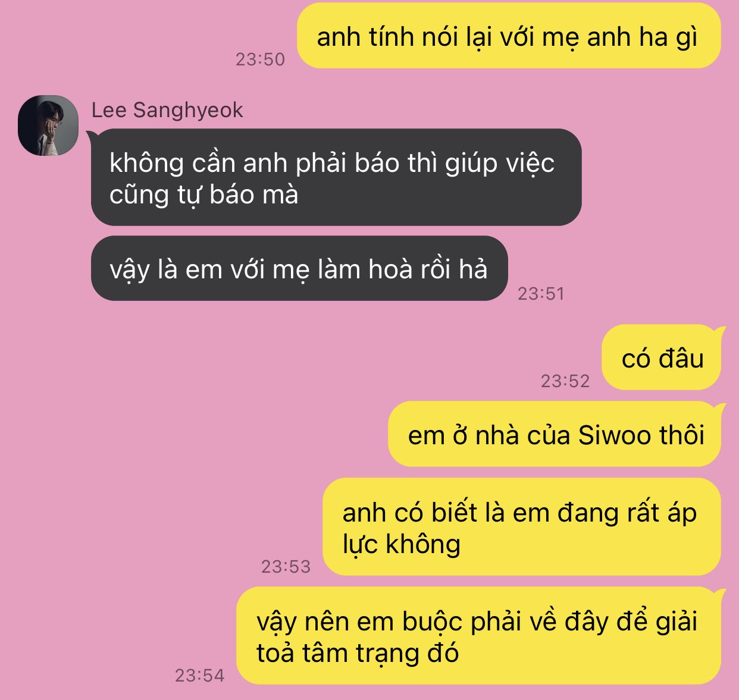Click the 23:54 timestamp
The height and width of the screenshot is (700, 739).
click(x=199, y=675)
